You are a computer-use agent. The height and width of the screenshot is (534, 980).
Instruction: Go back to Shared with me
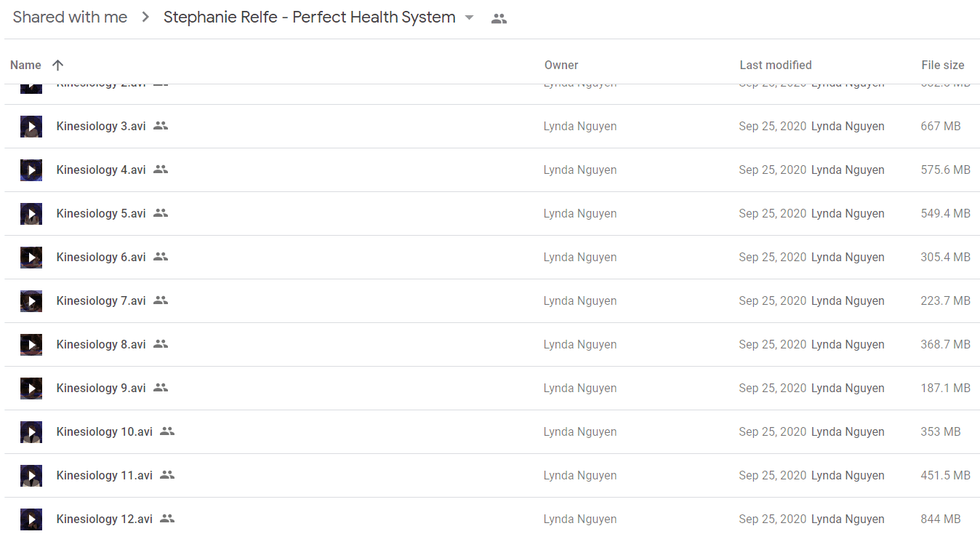70,17
